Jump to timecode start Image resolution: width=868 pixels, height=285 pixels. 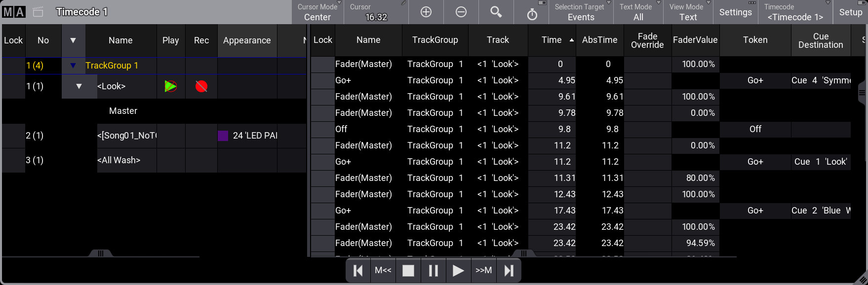pos(358,270)
